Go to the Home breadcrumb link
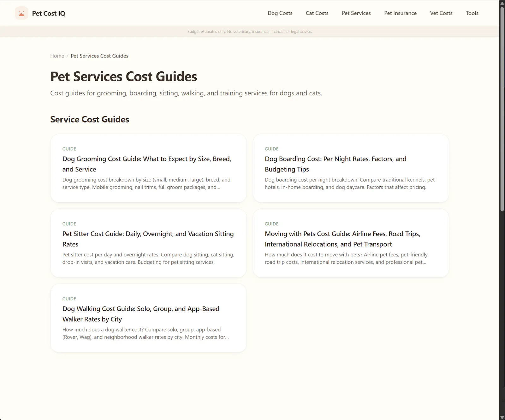This screenshot has height=420, width=505. [x=57, y=56]
